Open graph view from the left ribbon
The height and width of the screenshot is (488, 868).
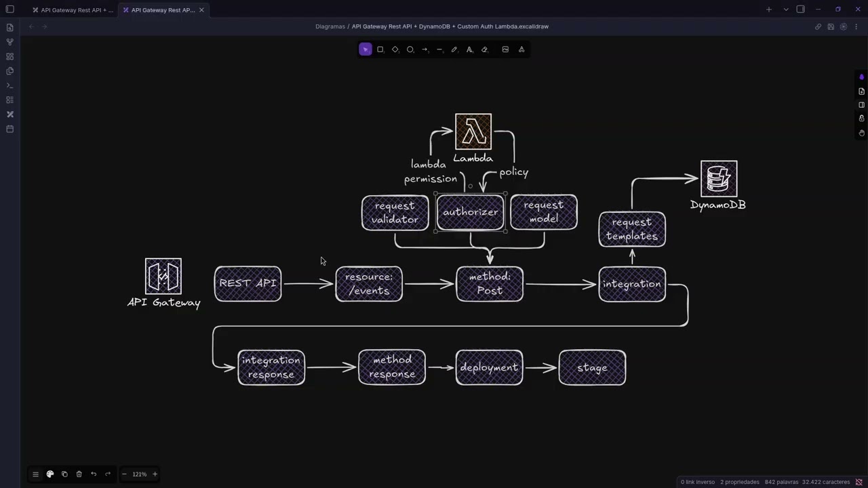9,42
